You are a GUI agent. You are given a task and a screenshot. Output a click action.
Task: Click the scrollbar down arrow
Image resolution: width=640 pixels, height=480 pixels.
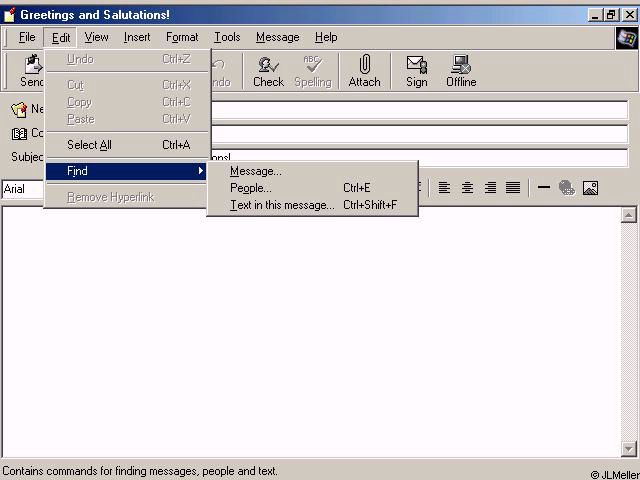pos(629,449)
